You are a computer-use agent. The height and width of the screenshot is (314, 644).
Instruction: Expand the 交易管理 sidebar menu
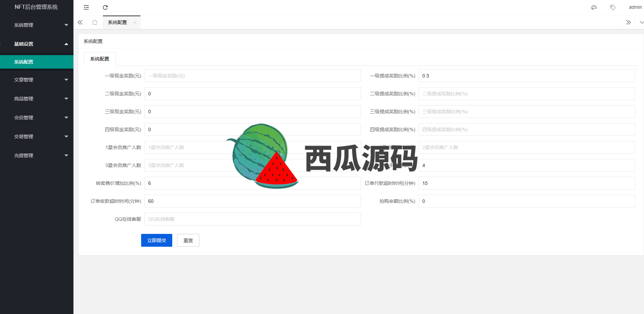pyautogui.click(x=37, y=137)
